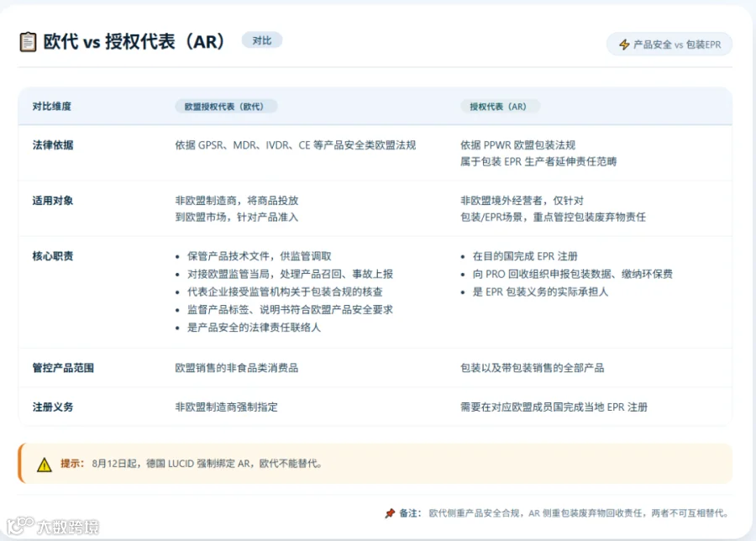The image size is (756, 541).
Task: Click the red pushpin icon before 备注
Action: (x=390, y=513)
